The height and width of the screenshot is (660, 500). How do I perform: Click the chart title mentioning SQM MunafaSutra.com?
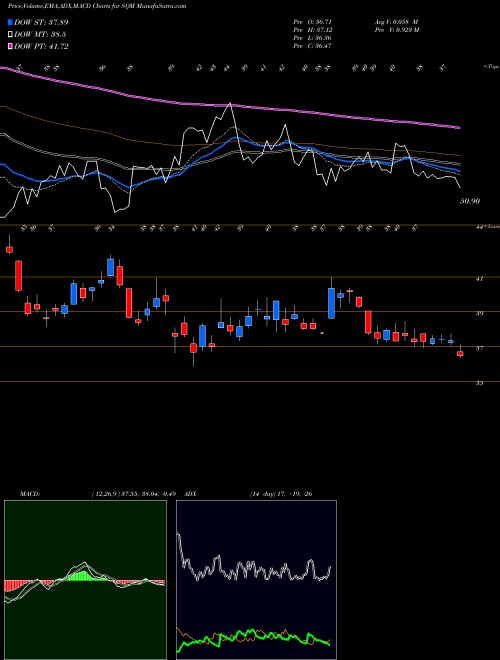(x=97, y=6)
